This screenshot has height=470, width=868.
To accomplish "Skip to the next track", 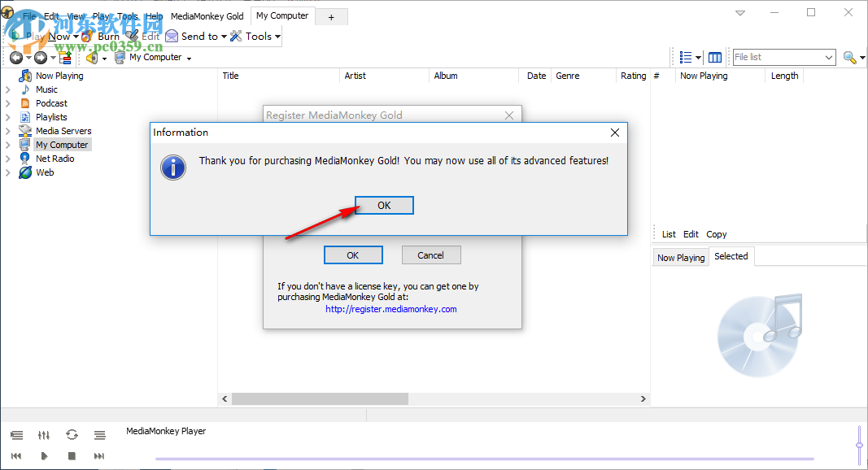I will click(x=99, y=456).
